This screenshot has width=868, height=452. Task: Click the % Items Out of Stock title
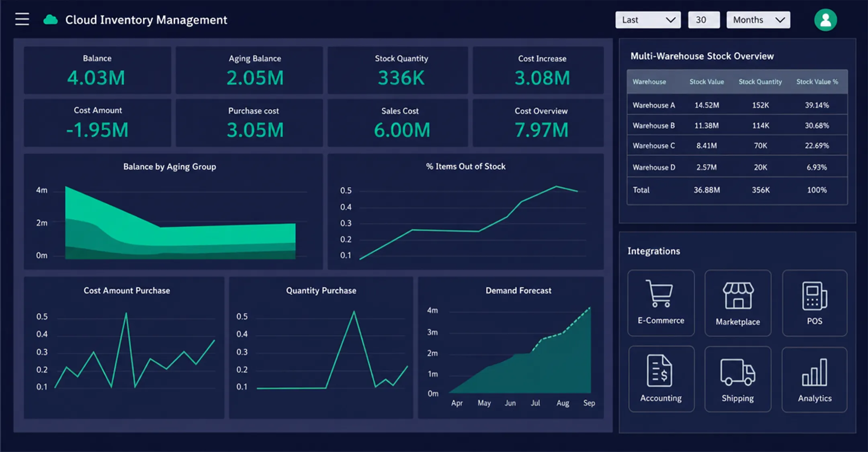tap(466, 167)
